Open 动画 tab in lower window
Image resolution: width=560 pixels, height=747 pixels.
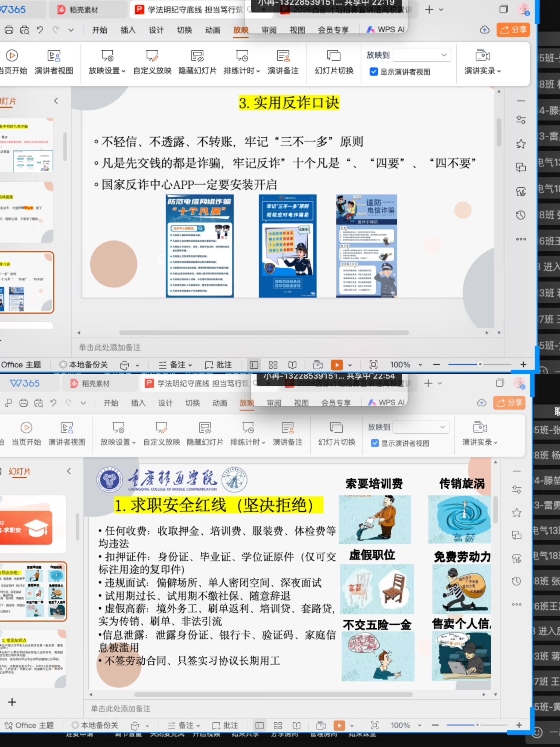pyautogui.click(x=220, y=403)
